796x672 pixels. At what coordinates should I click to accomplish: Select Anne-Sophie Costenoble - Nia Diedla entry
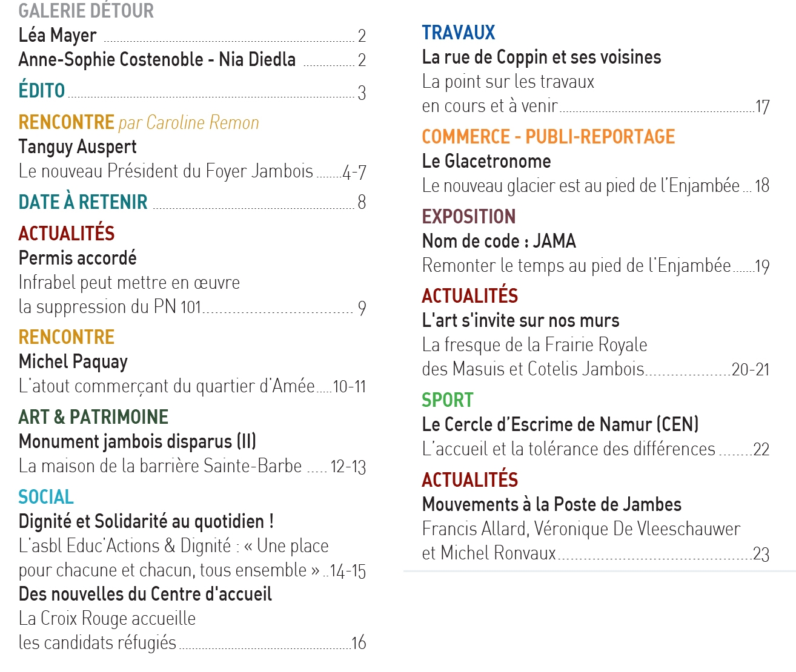(157, 59)
